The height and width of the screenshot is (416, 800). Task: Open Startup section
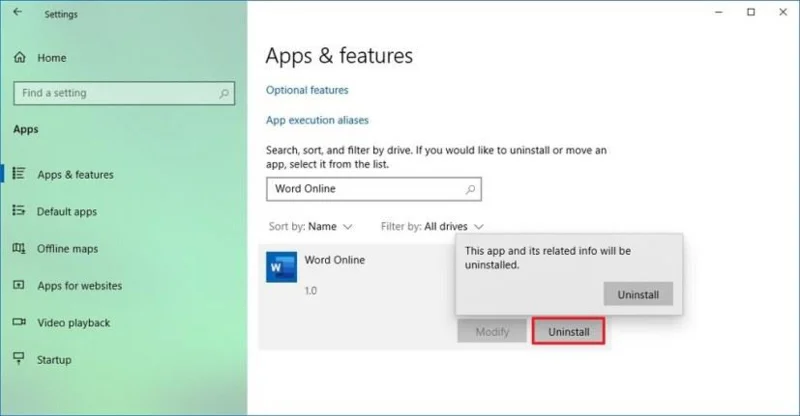(54, 360)
